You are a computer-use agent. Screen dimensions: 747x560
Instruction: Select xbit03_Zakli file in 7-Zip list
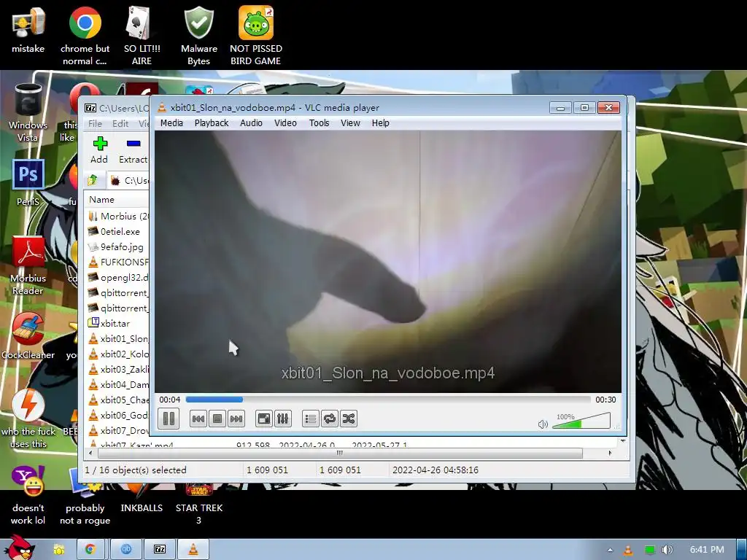click(x=118, y=369)
